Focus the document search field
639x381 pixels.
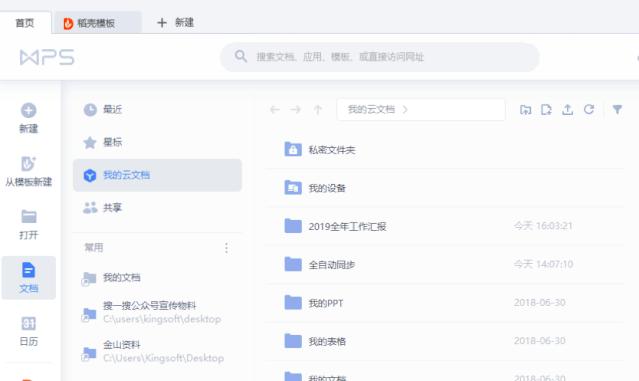click(380, 57)
